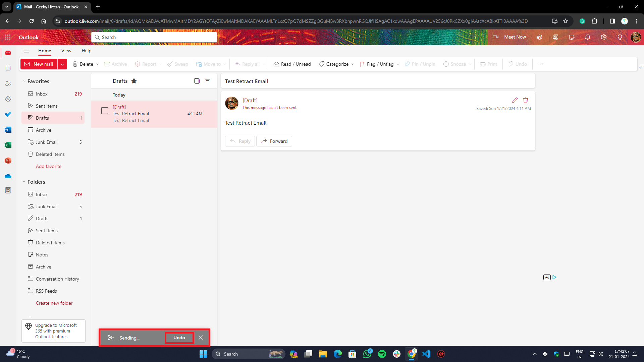
Task: Open Categorize dropdown arrow
Action: [x=353, y=64]
